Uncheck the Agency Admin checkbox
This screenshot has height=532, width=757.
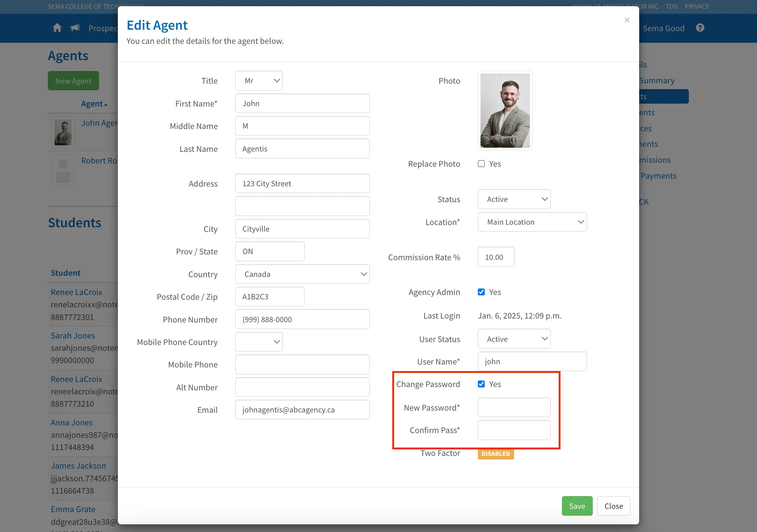(481, 292)
